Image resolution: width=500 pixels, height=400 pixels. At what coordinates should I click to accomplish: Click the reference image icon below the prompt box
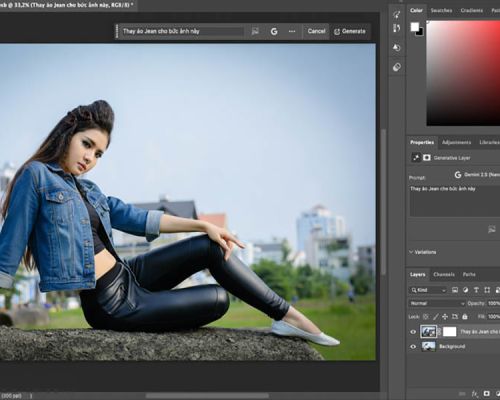click(492, 229)
